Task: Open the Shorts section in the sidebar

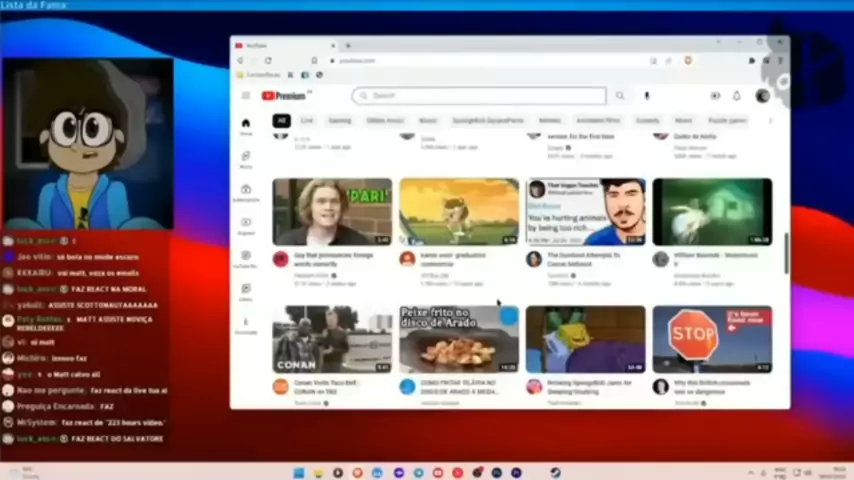Action: 246,159
